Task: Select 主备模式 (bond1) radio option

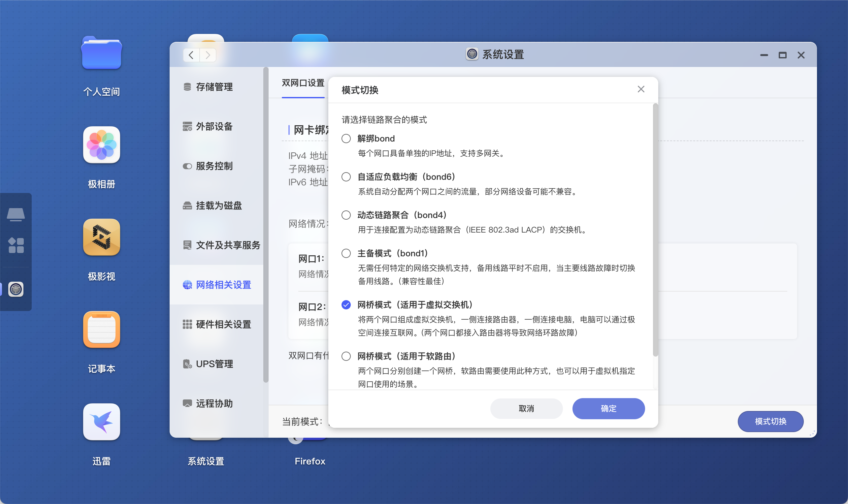Action: [346, 253]
